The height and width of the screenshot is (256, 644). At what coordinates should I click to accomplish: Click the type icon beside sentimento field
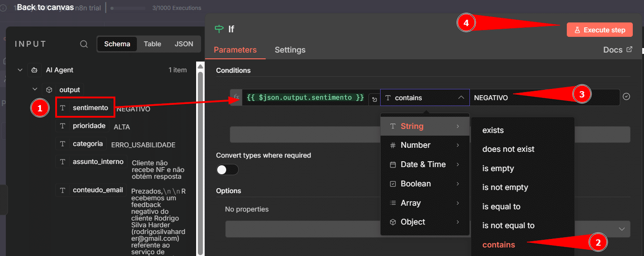tap(63, 108)
